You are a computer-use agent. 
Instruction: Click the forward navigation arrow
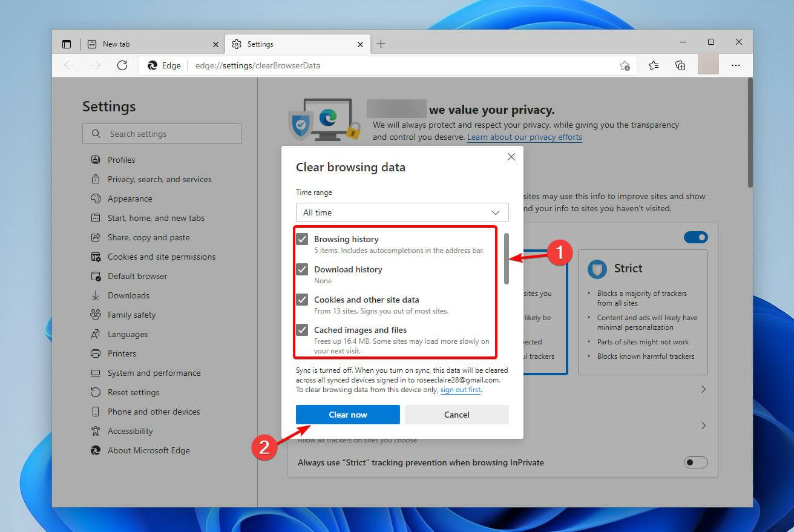coord(96,65)
